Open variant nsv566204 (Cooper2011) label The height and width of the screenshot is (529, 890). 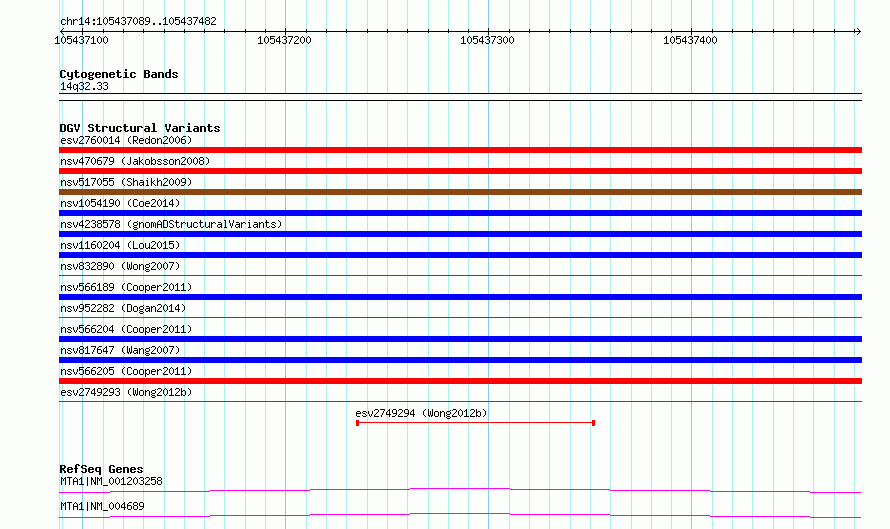click(126, 329)
